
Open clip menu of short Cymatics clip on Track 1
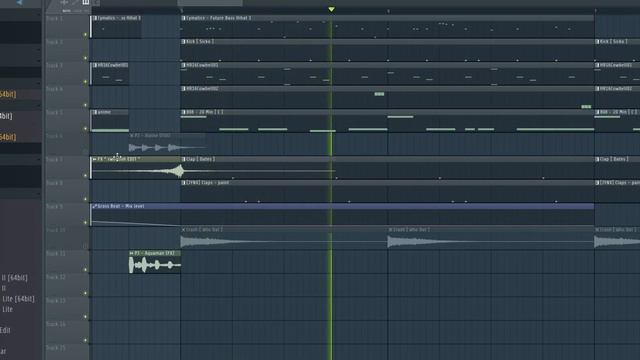click(95, 18)
